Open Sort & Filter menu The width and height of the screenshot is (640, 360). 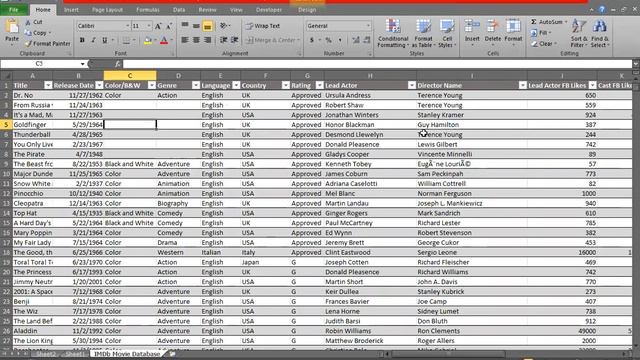[x=578, y=33]
